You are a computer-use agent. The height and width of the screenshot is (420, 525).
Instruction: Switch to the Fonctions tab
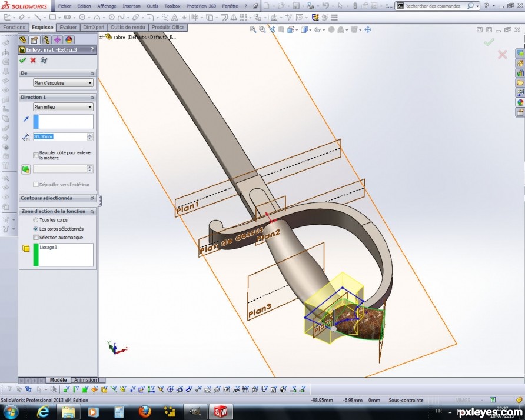[x=14, y=28]
